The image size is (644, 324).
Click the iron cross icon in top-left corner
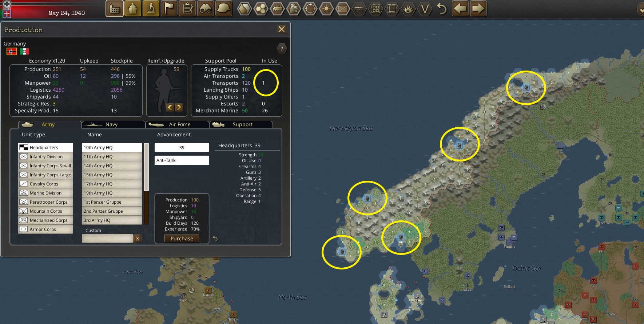[x=7, y=4]
